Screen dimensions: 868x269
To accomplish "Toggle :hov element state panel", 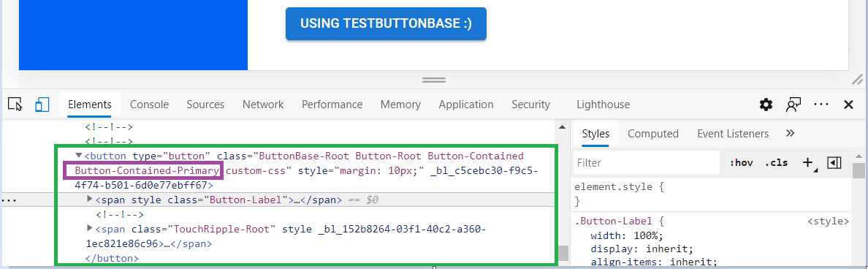I will [741, 163].
